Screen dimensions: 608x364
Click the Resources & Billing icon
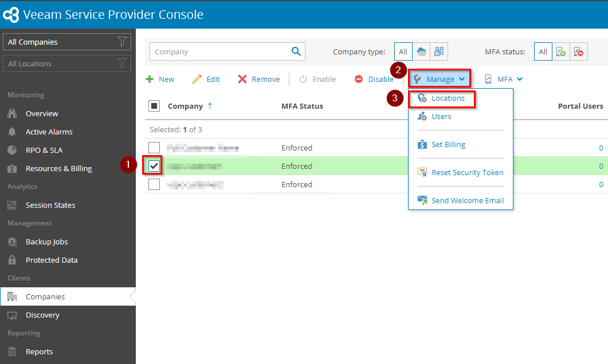click(12, 168)
